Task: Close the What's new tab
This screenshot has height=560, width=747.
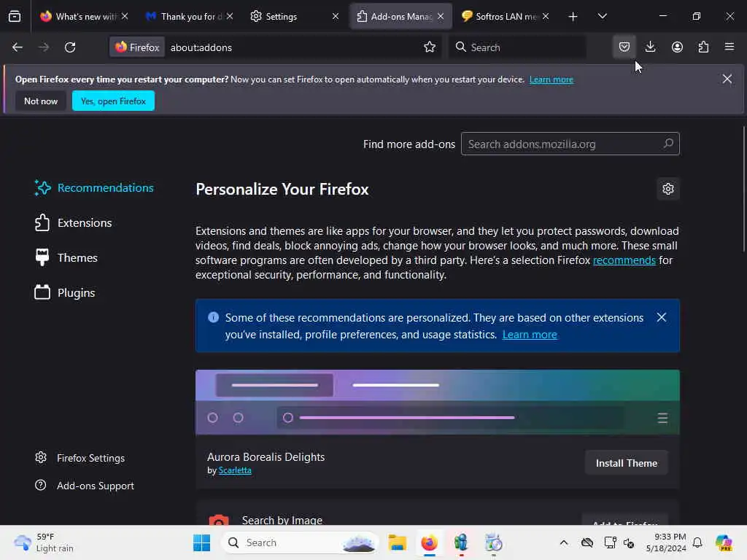Action: (125, 17)
